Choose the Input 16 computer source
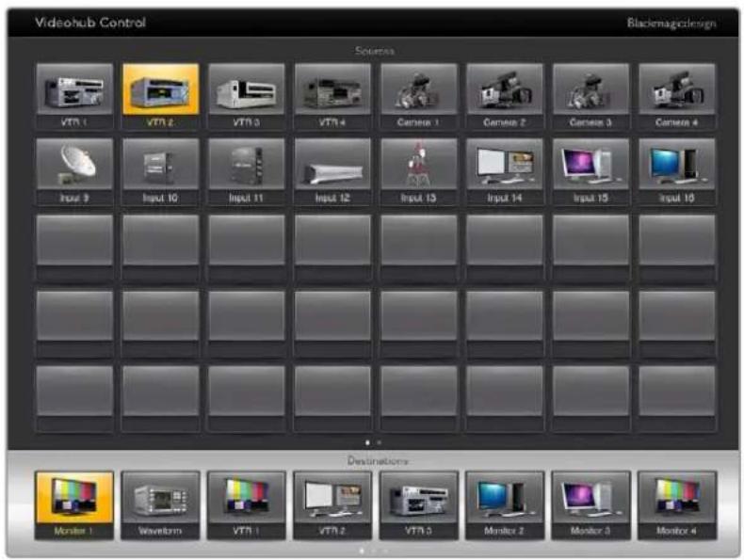The width and height of the screenshot is (744, 560). (676, 171)
